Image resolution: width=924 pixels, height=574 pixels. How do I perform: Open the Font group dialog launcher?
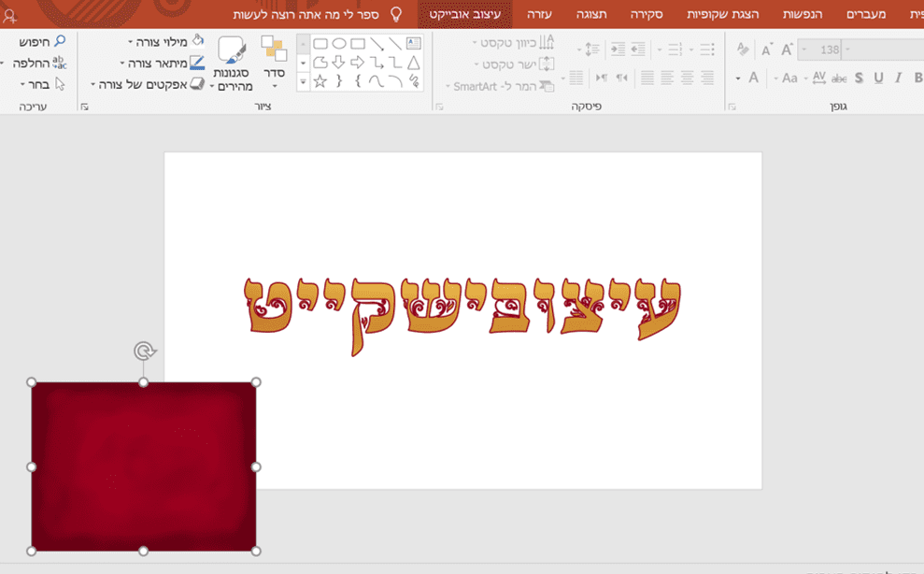(x=732, y=107)
